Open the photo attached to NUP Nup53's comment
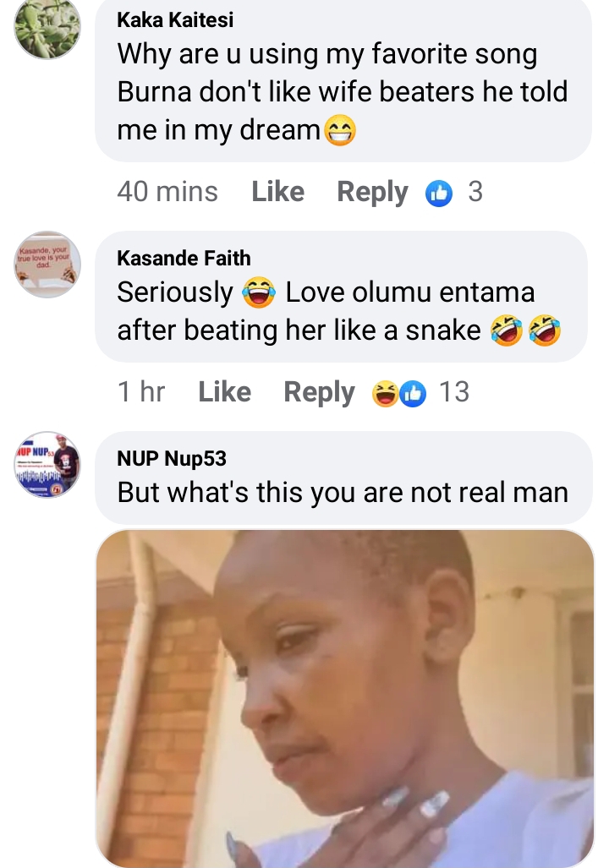Screen dimensions: 609x868 click(x=345, y=697)
